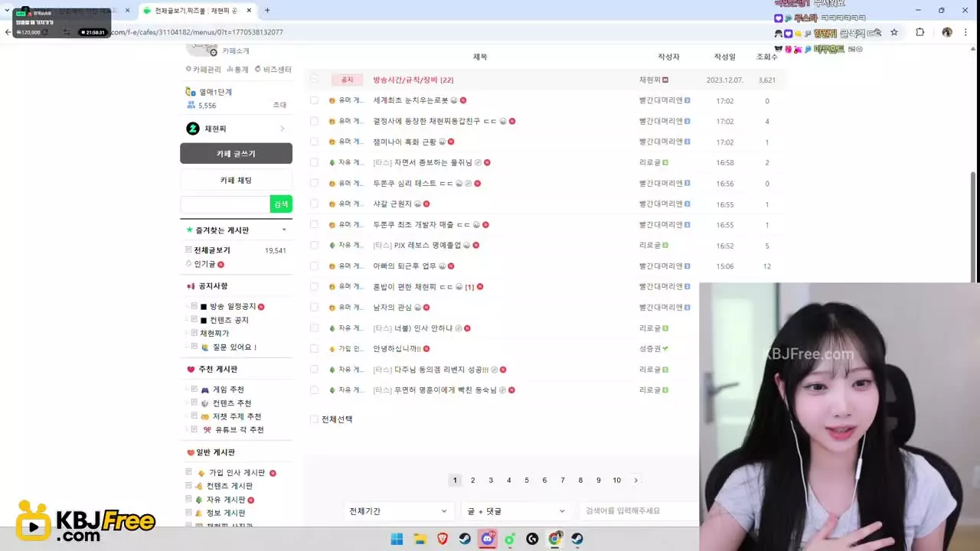
Task: Click the 즐겨찾는 게시판 star icon
Action: pos(190,230)
